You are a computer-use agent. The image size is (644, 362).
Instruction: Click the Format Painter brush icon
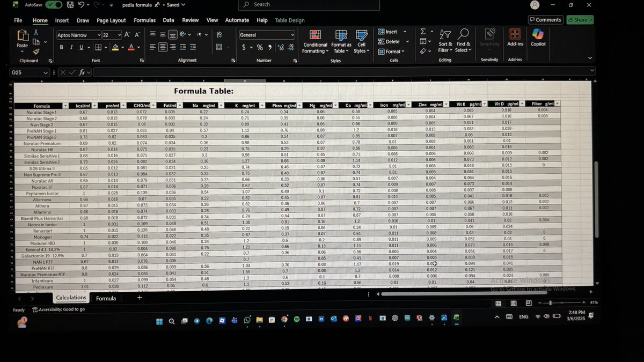coord(36,51)
